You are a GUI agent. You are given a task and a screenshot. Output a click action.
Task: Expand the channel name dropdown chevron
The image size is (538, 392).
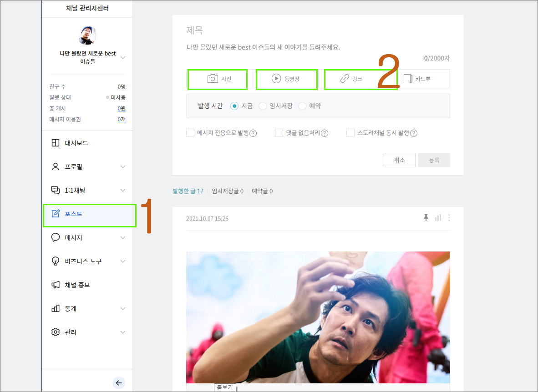click(123, 58)
